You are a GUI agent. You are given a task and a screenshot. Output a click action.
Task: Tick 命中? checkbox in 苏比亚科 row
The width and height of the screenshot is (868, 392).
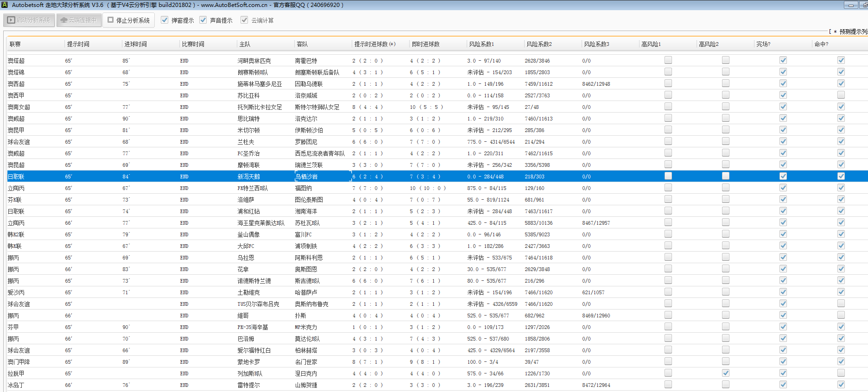pos(841,95)
